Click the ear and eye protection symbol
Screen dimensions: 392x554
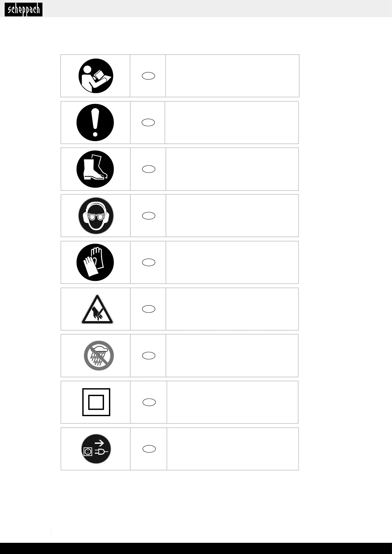click(x=96, y=216)
